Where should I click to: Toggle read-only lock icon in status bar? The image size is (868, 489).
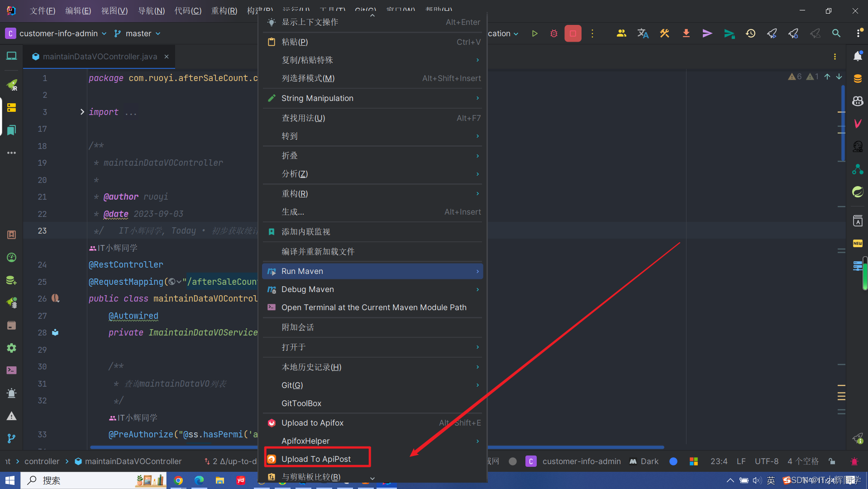(832, 461)
